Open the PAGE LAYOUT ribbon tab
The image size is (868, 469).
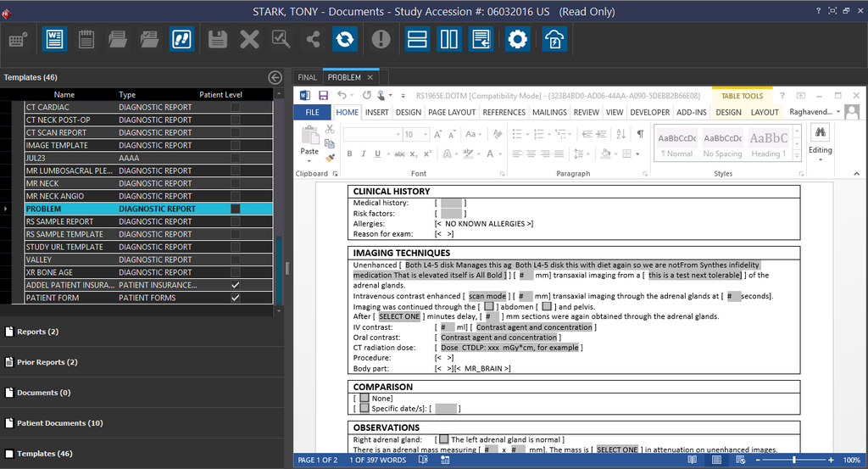tap(451, 112)
